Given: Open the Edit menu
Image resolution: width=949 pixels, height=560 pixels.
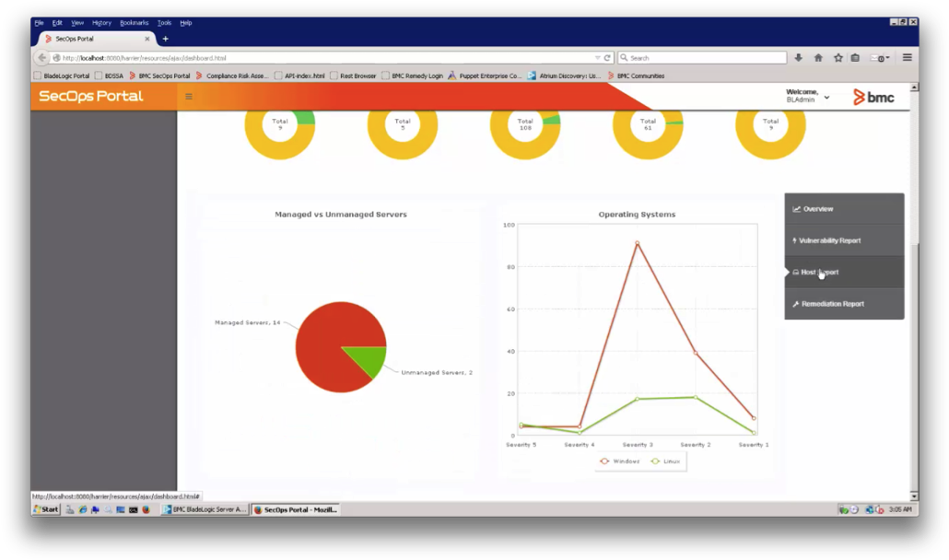Looking at the screenshot, I should 57,23.
